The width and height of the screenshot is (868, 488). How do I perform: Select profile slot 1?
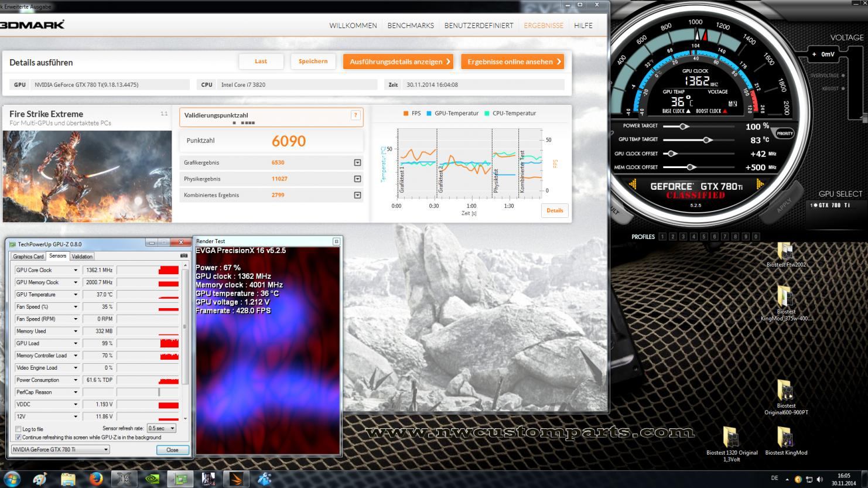(x=662, y=237)
